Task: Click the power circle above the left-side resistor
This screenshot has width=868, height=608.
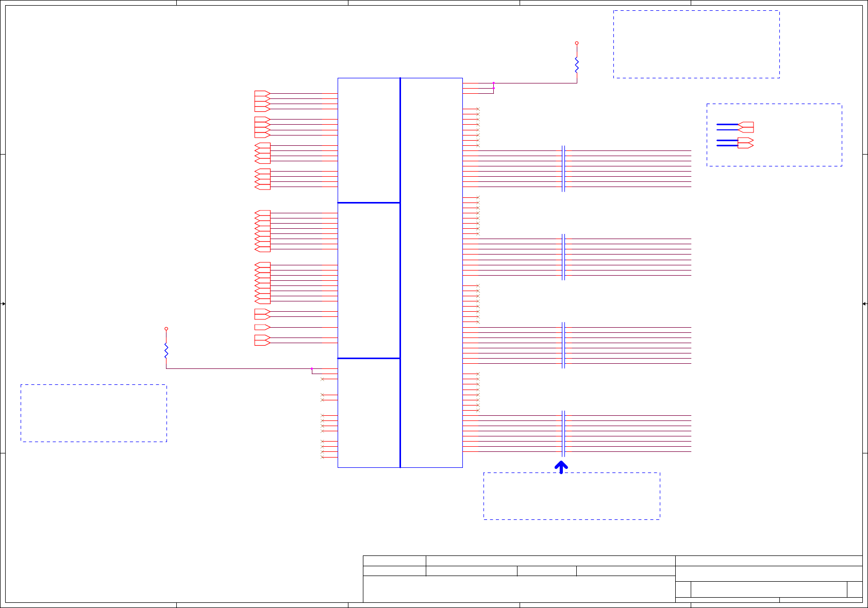Action: pos(166,329)
